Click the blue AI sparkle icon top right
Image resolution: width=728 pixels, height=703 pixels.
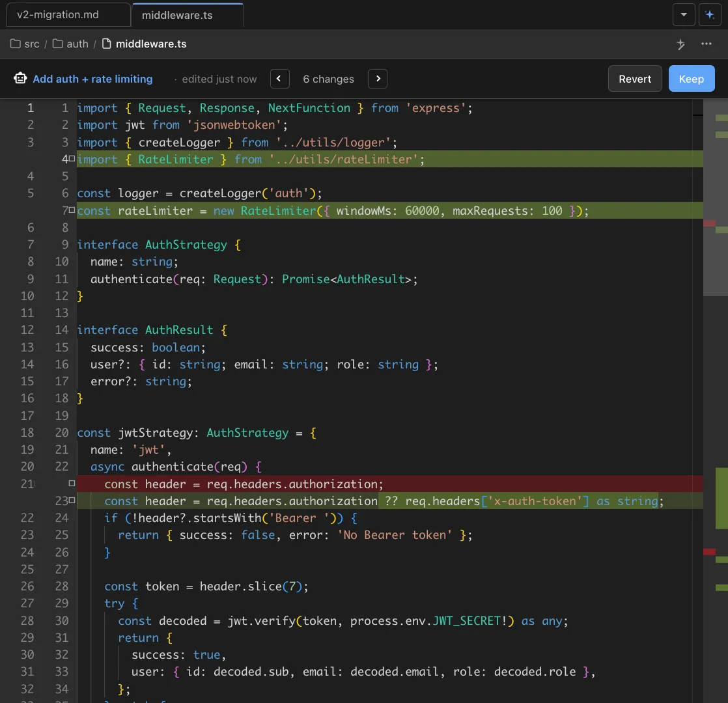710,14
